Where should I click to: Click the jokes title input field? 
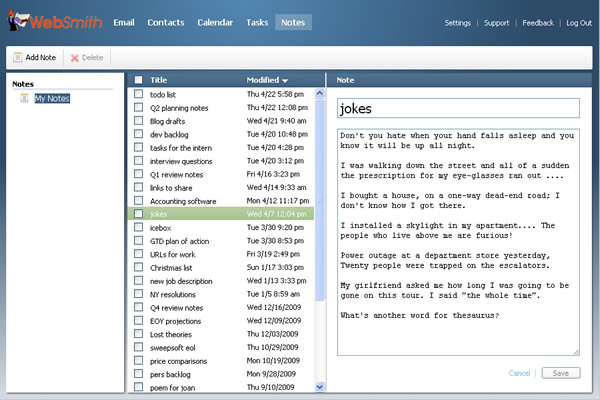pyautogui.click(x=458, y=108)
